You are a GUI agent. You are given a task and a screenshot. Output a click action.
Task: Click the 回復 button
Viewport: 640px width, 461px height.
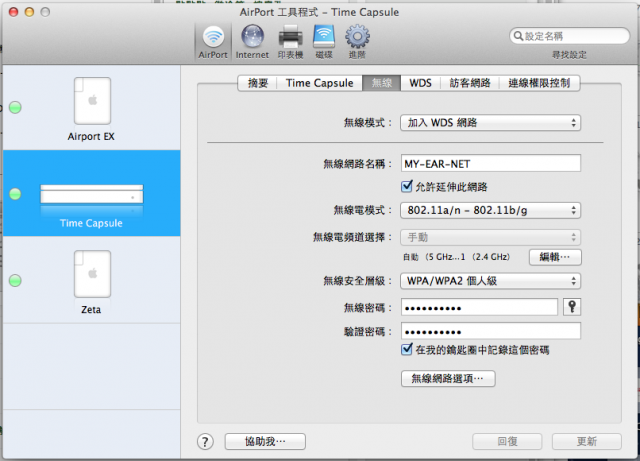[x=507, y=441]
